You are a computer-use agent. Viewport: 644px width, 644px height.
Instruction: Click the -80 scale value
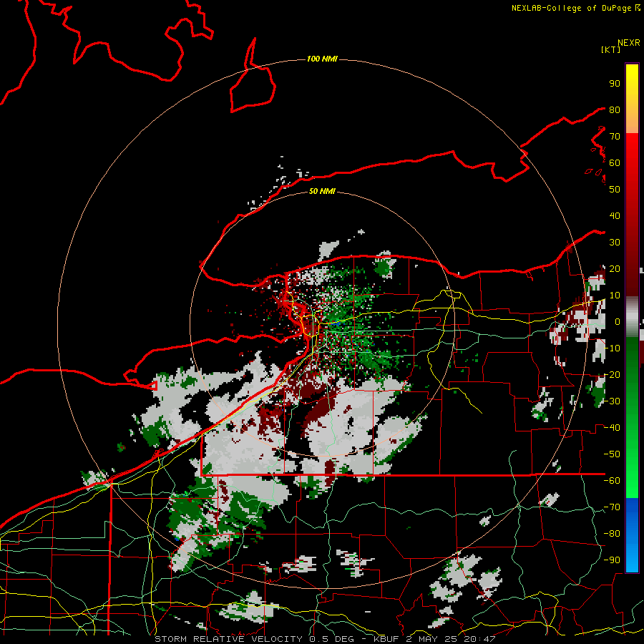(612, 534)
